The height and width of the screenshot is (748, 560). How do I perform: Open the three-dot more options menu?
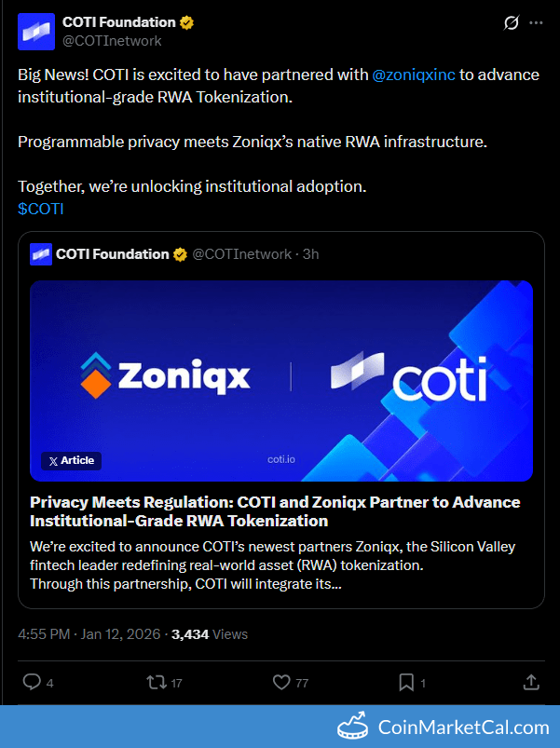(536, 23)
